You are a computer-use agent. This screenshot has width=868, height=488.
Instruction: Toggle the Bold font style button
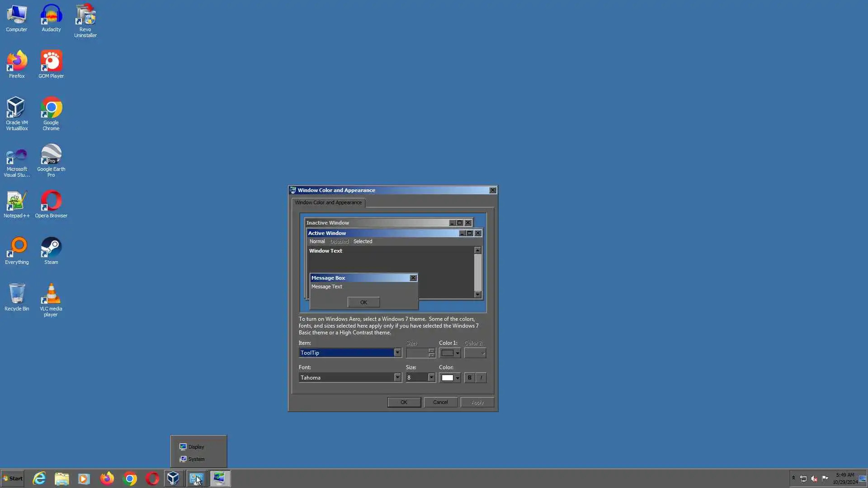pos(469,378)
